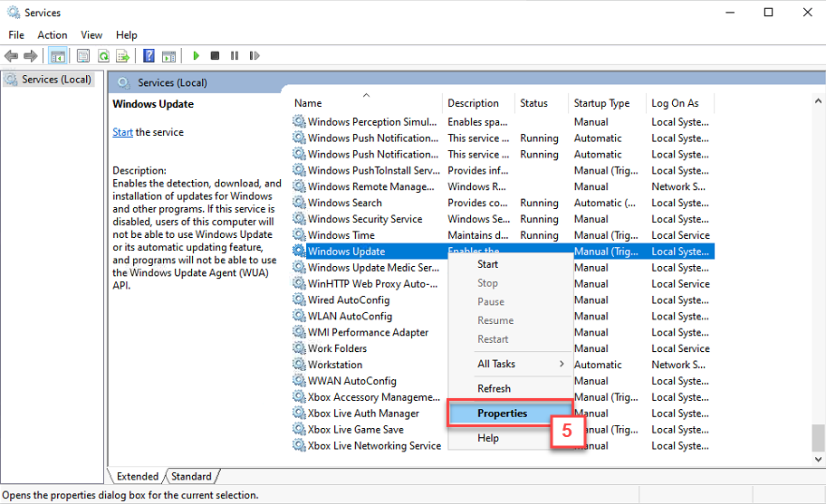Select Windows Remote Management row
This screenshot has width=826, height=504.
(x=503, y=186)
